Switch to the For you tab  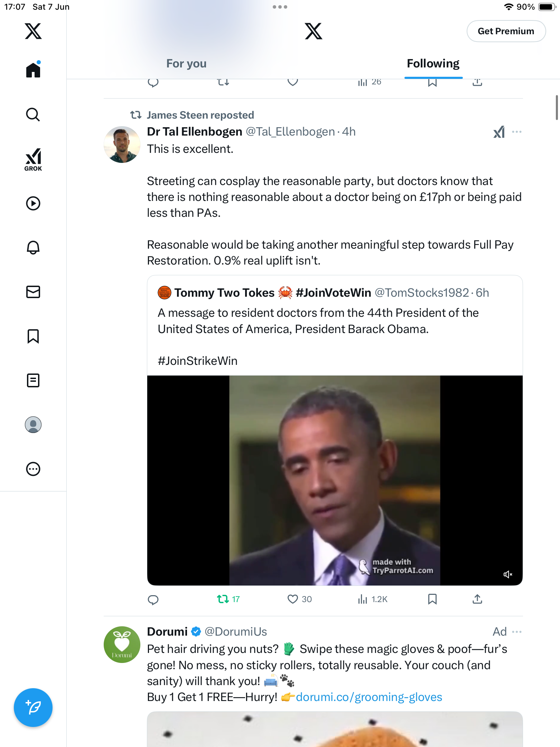click(186, 64)
